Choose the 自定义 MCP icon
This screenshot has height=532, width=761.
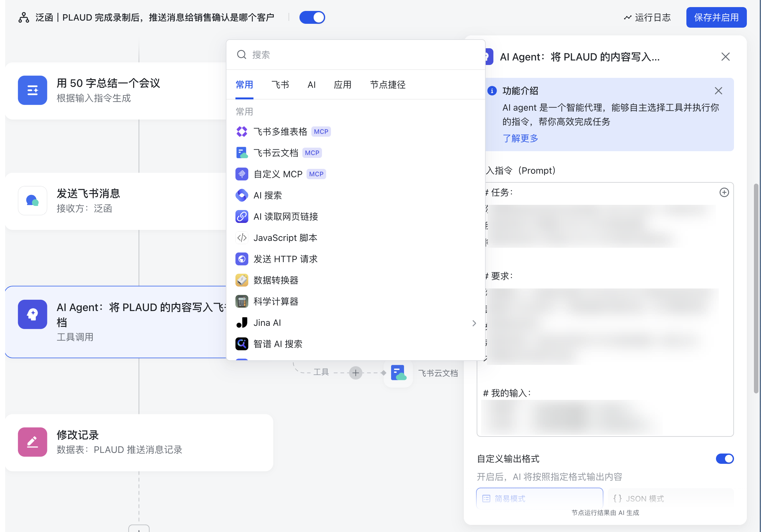click(x=242, y=174)
